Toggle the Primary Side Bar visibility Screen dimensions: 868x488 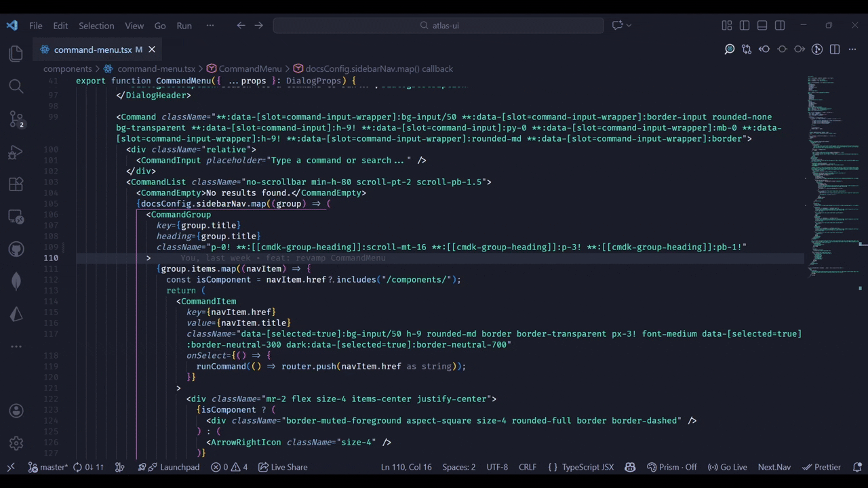[x=745, y=26]
